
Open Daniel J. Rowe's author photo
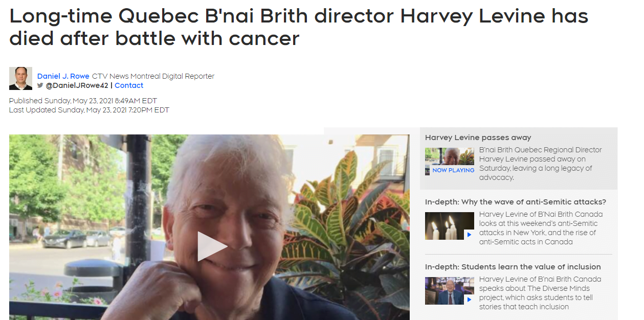pos(20,79)
